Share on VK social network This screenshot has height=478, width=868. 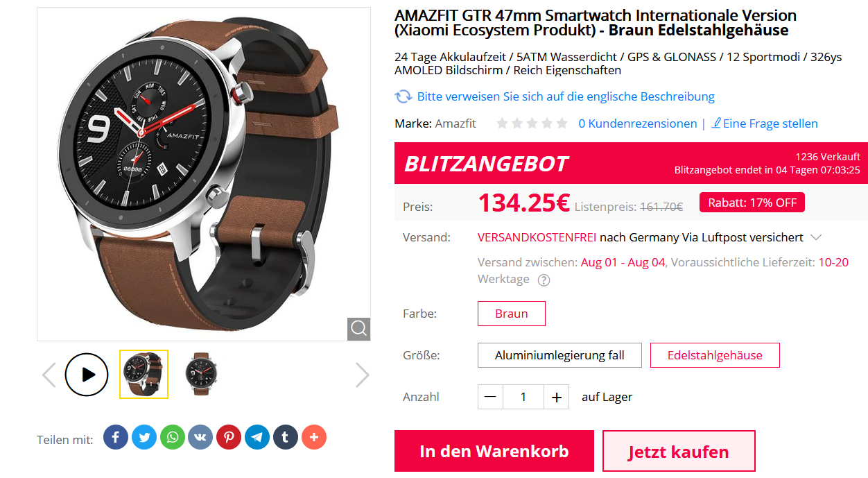[200, 437]
